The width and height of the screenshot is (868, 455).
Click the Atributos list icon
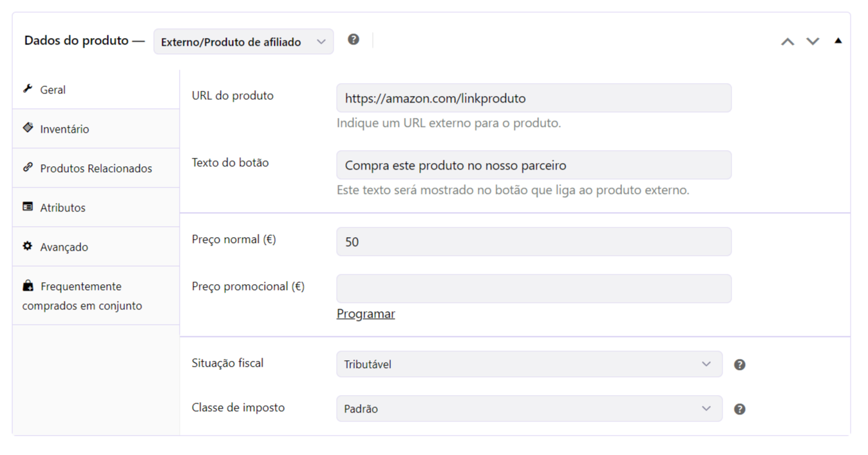(28, 207)
